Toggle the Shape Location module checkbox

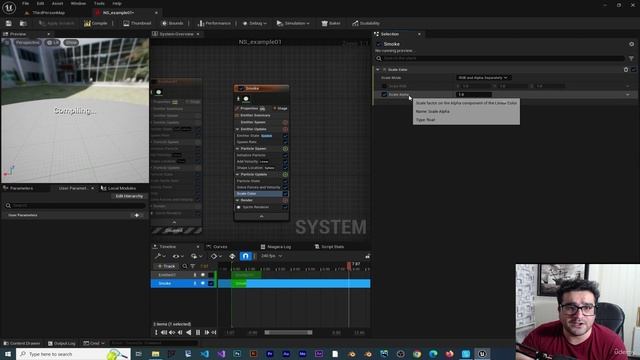(285, 168)
